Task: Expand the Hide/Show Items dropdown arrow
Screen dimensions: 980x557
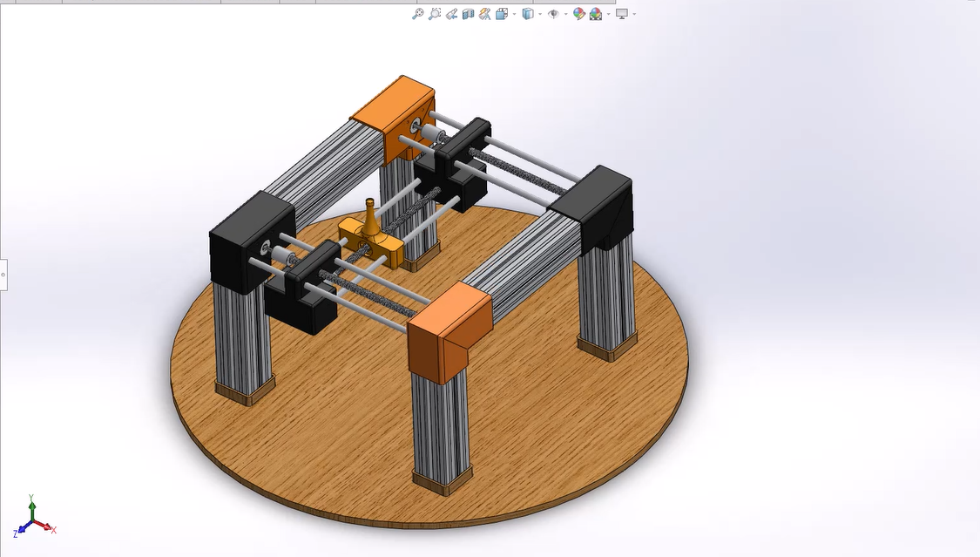Action: pyautogui.click(x=566, y=14)
